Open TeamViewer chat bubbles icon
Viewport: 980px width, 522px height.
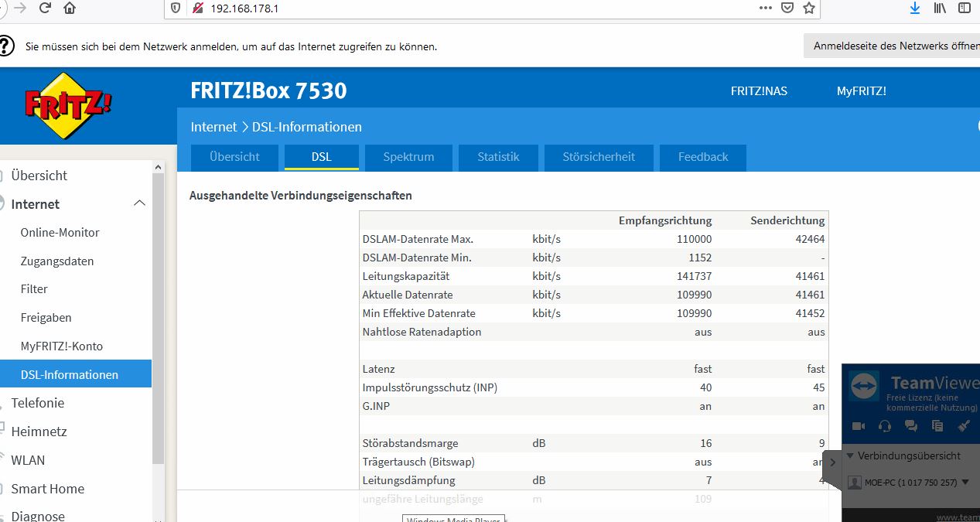click(911, 425)
